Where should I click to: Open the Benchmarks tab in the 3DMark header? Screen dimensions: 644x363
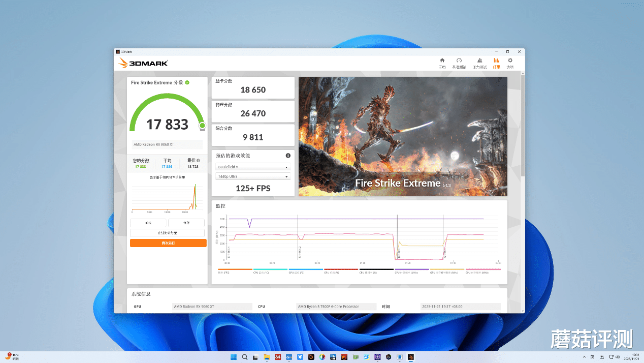pyautogui.click(x=459, y=63)
